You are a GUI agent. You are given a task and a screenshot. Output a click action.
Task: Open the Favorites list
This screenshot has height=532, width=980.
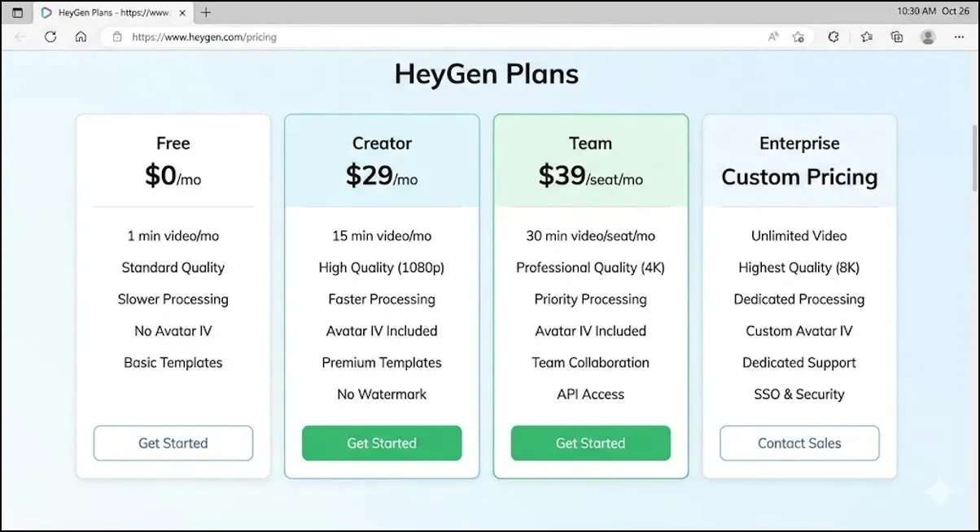pos(866,37)
